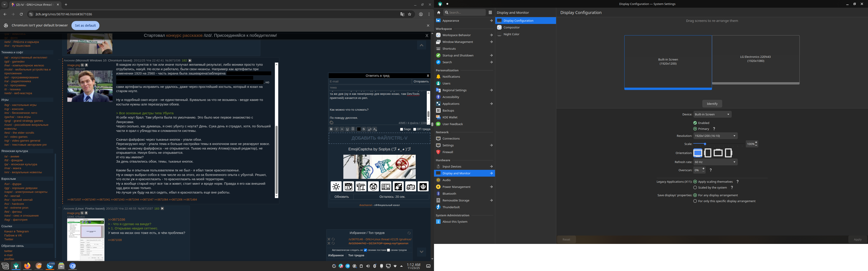This screenshot has width=868, height=271.
Task: Pick the sun emoji captcha tile
Action: [x=336, y=186]
